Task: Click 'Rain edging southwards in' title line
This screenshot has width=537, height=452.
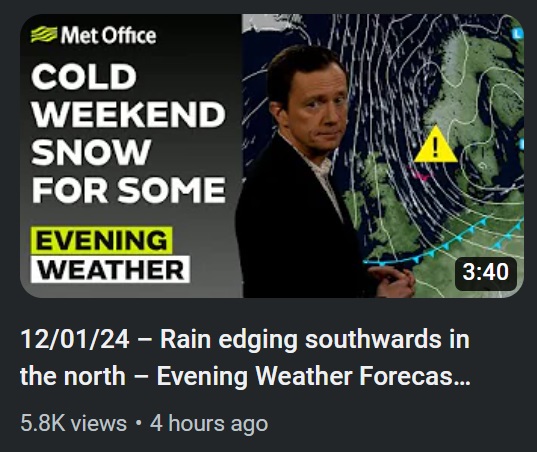Action: point(315,339)
